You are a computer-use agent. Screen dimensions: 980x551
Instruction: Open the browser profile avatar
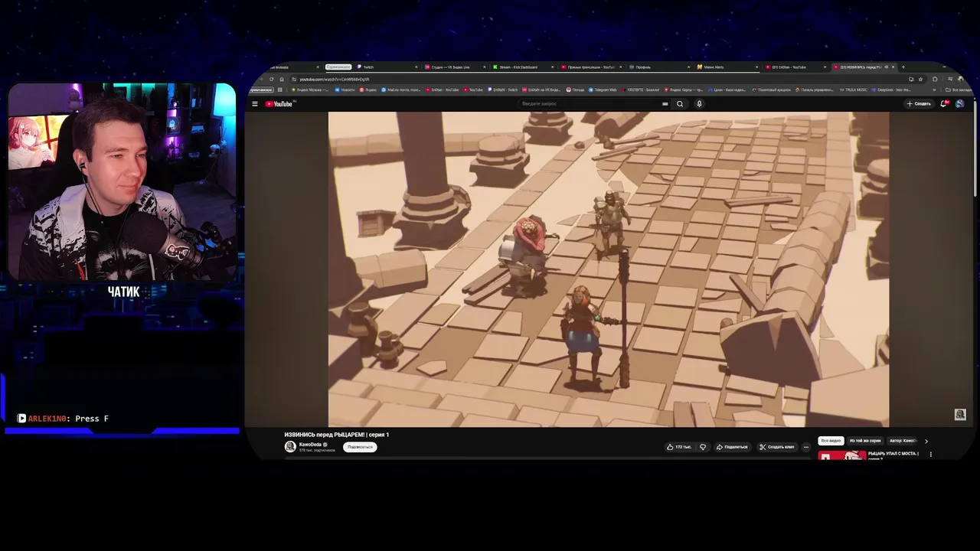pos(961,79)
